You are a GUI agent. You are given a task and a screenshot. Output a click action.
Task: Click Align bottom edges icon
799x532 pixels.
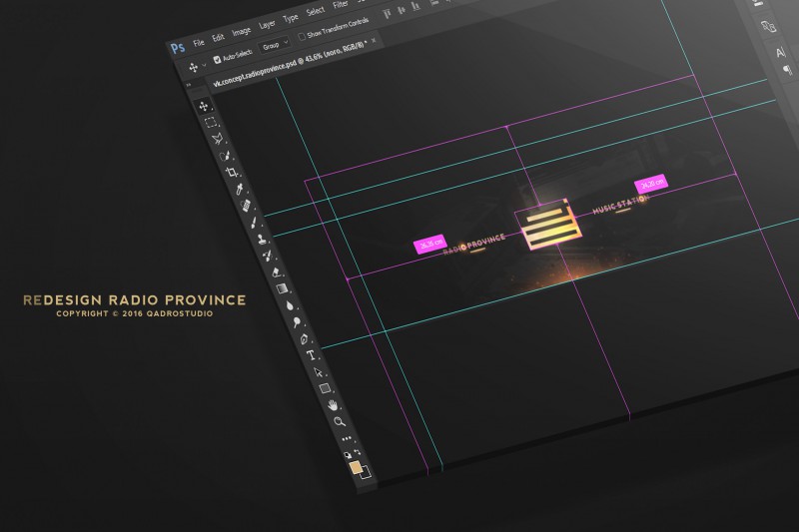coord(415,6)
